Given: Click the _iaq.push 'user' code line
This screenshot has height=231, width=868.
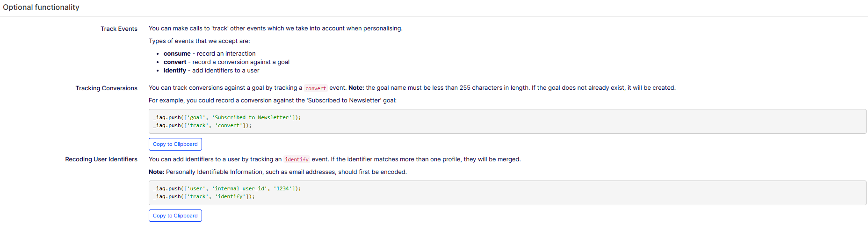Looking at the screenshot, I should click(227, 188).
